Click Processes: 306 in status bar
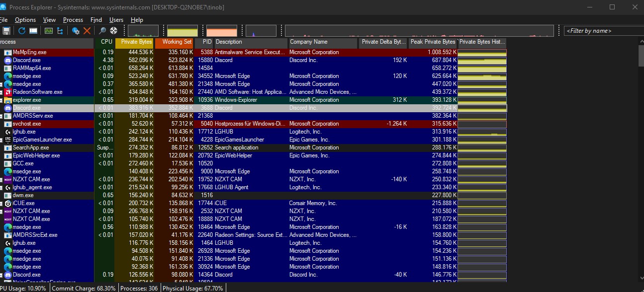644x292 pixels. pyautogui.click(x=140, y=288)
